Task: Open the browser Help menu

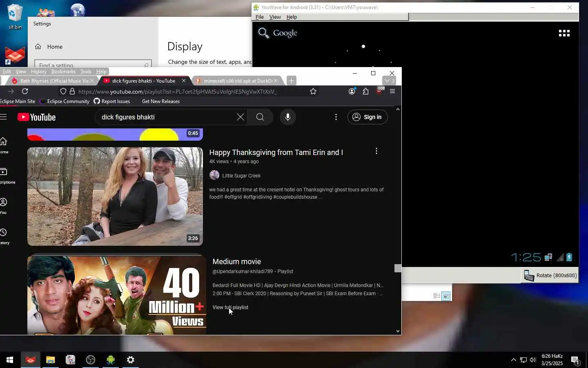Action: tap(101, 72)
